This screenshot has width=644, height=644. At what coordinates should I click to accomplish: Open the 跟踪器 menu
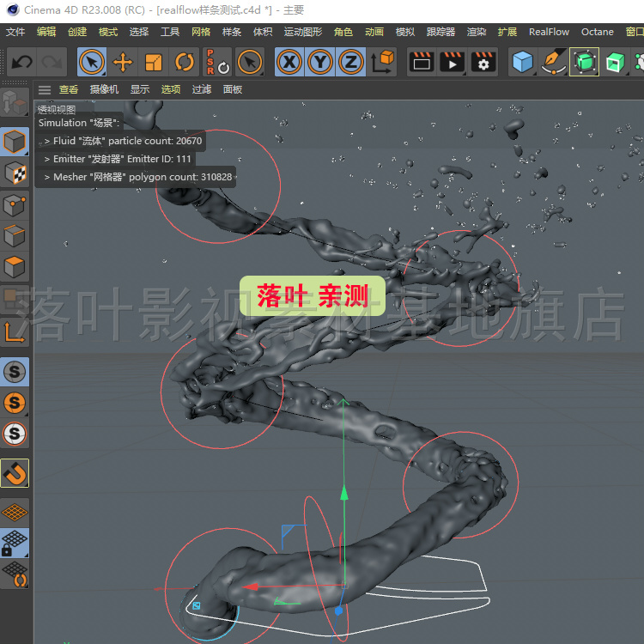coord(440,32)
